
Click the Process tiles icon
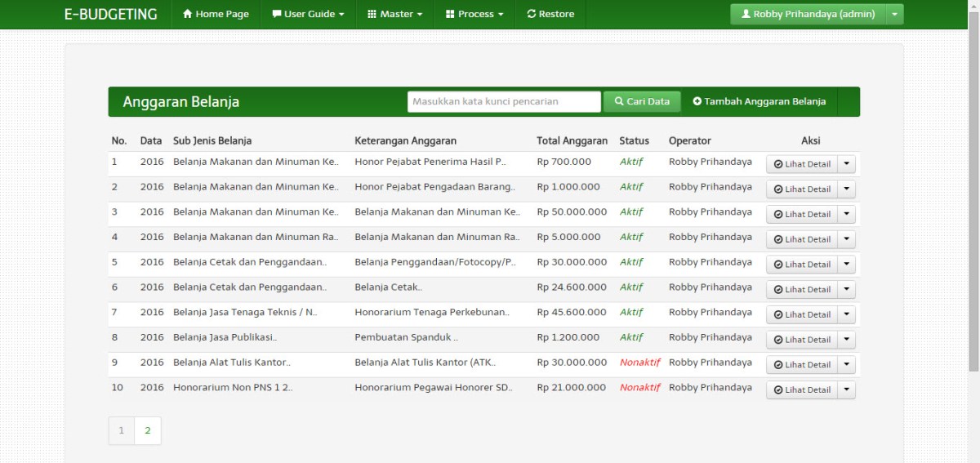coord(450,14)
